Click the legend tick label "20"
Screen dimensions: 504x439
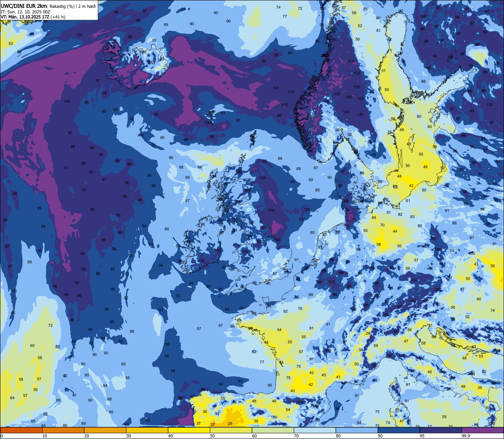tap(87, 436)
